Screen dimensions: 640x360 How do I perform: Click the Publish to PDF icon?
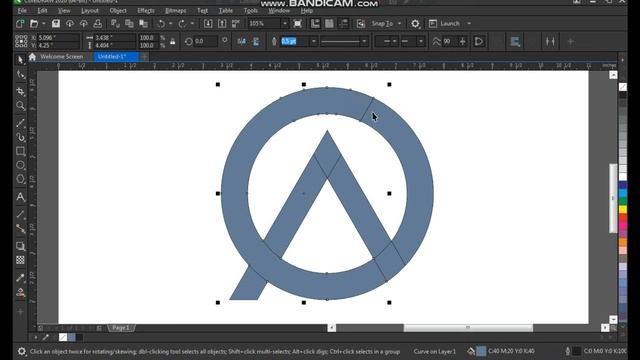[x=236, y=24]
